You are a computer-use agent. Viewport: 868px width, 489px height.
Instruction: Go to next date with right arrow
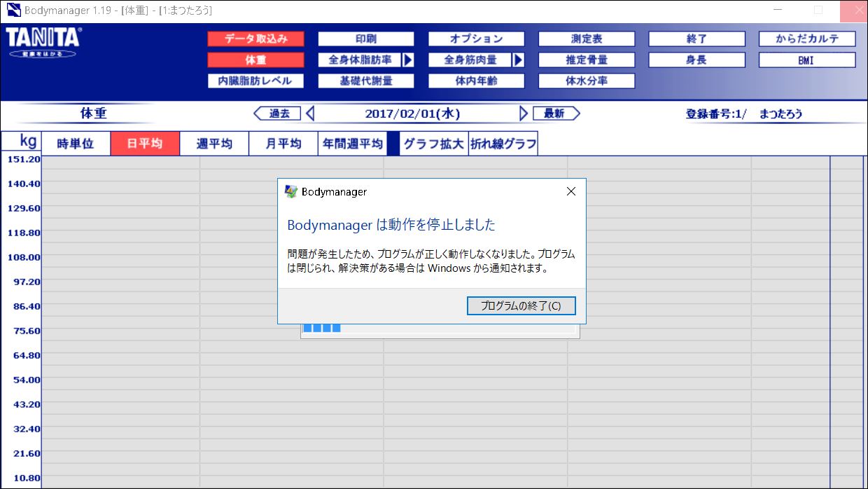[x=524, y=113]
